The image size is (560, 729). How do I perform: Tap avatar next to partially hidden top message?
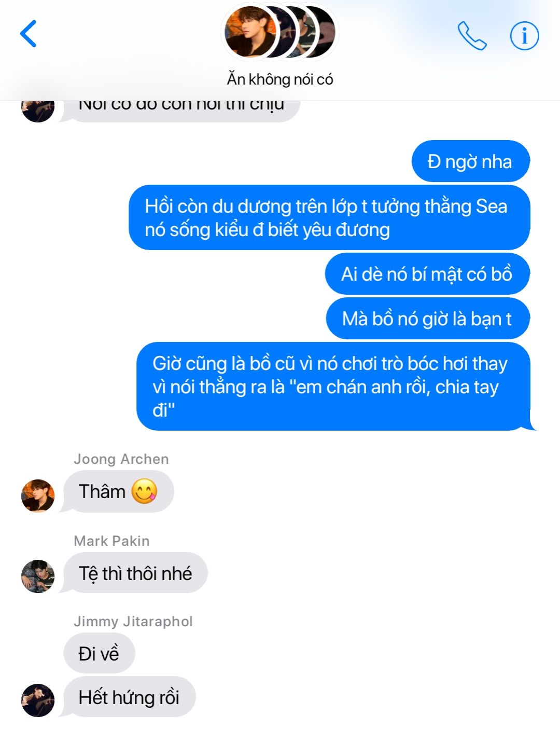click(x=38, y=110)
